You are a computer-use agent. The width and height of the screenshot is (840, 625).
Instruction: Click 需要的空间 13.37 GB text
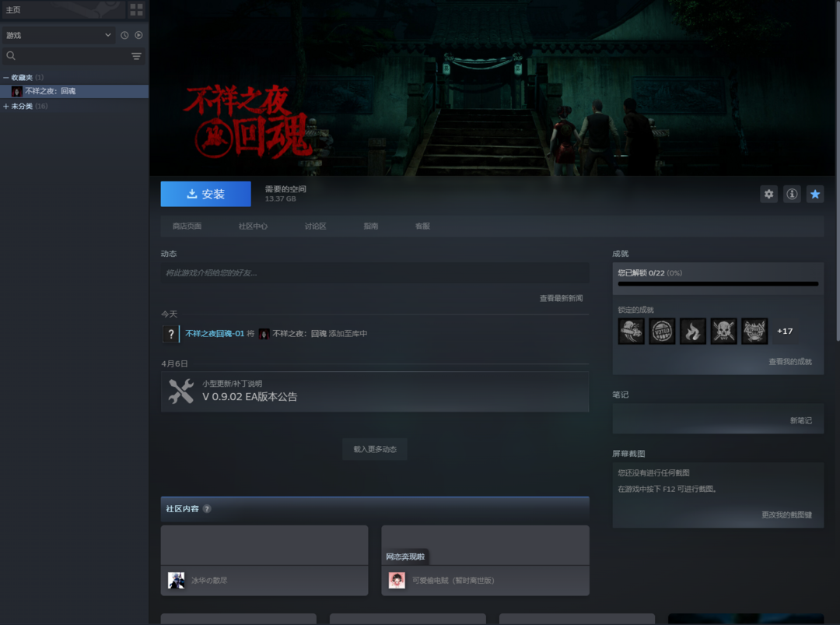click(285, 194)
